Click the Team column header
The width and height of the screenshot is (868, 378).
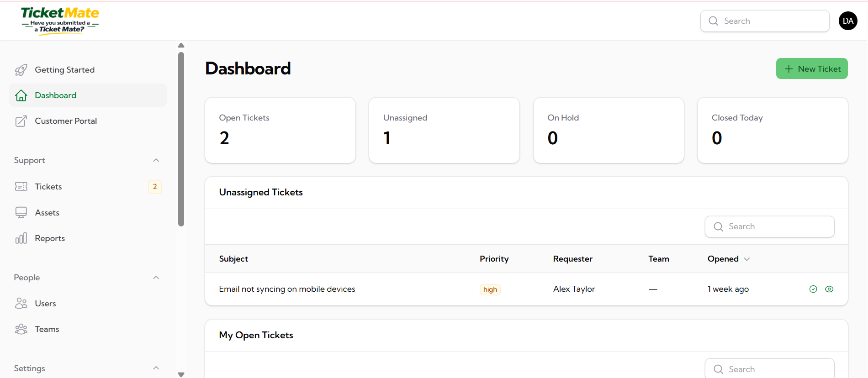(659, 259)
